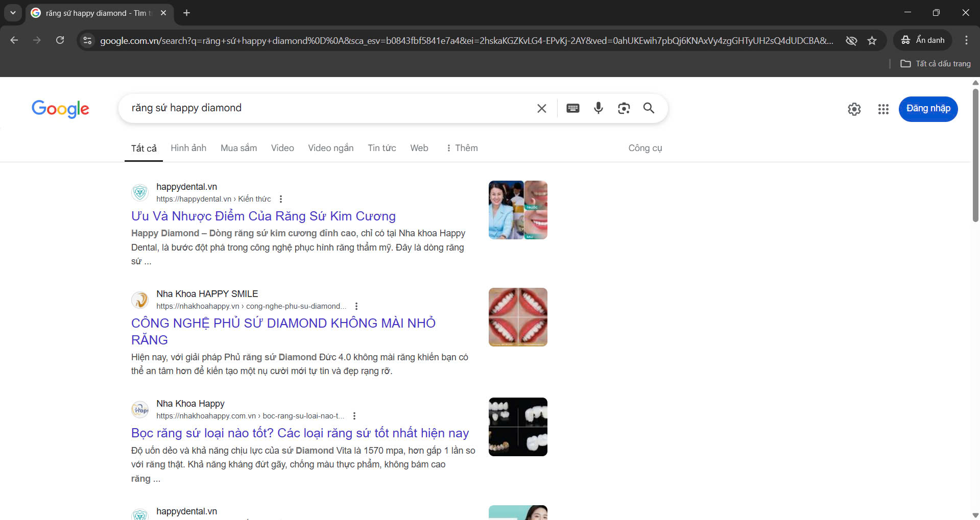Click the happydental.vn favicon of first result

pos(140,192)
